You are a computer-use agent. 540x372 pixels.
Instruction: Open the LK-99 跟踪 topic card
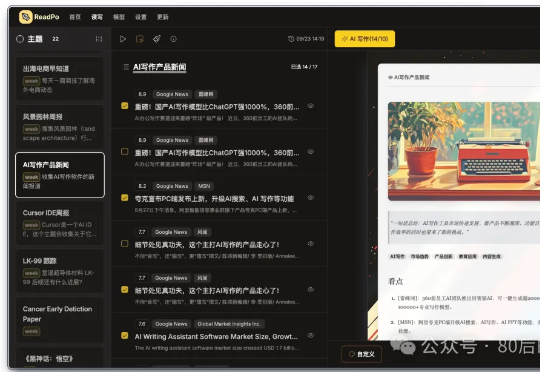[60, 271]
